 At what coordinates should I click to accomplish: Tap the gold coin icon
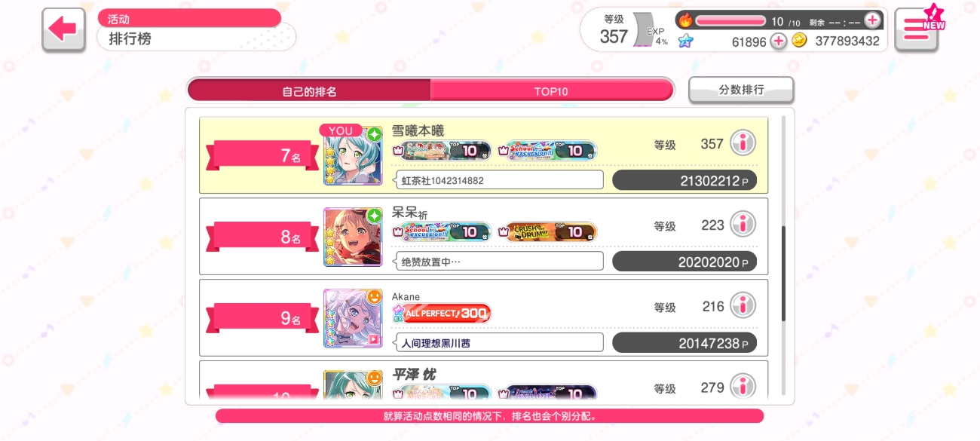click(x=799, y=41)
